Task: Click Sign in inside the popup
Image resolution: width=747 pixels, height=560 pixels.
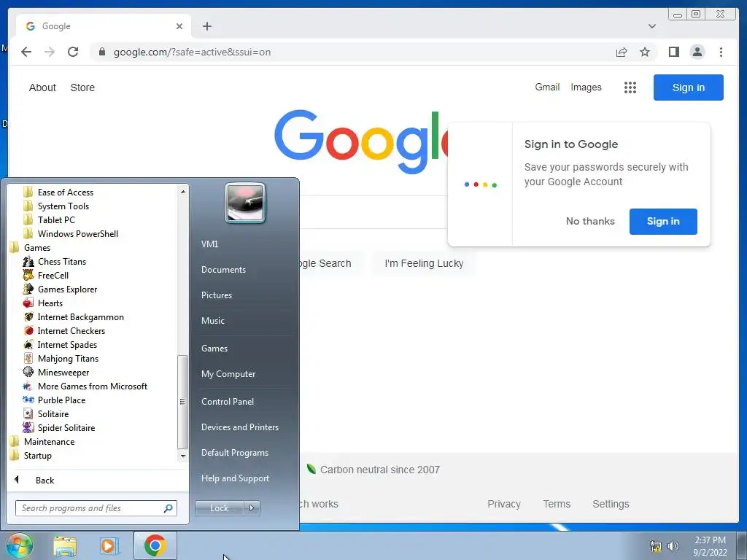Action: [662, 221]
